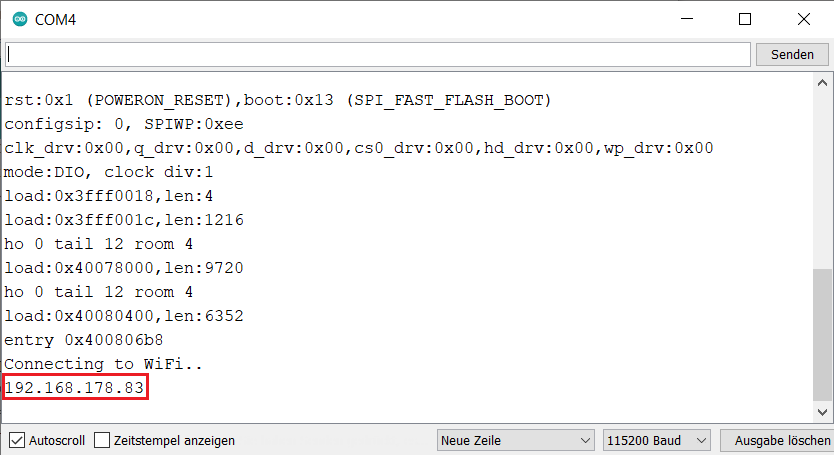Enable the Zeitstempel anzeigen checkbox
This screenshot has width=834, height=455.
pos(102,440)
